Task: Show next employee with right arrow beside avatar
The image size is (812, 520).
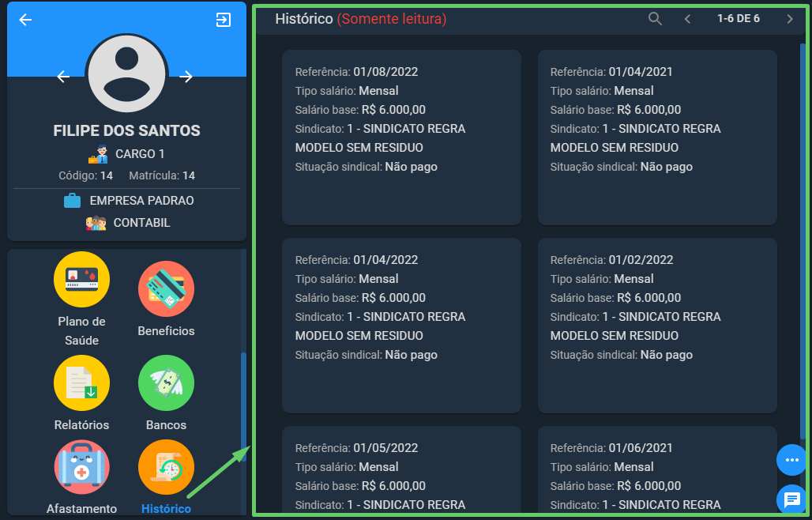Action: (x=186, y=77)
